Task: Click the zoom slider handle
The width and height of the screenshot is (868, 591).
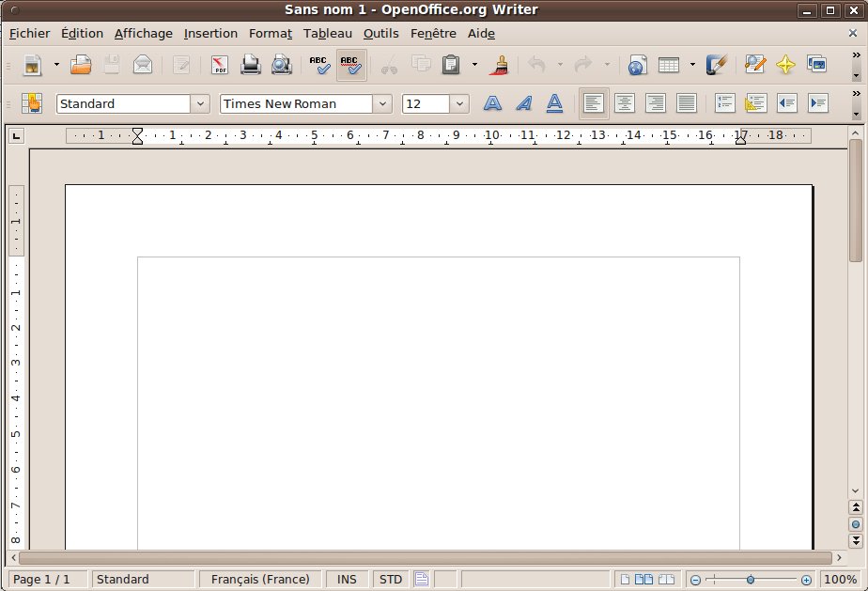Action: pos(751,580)
